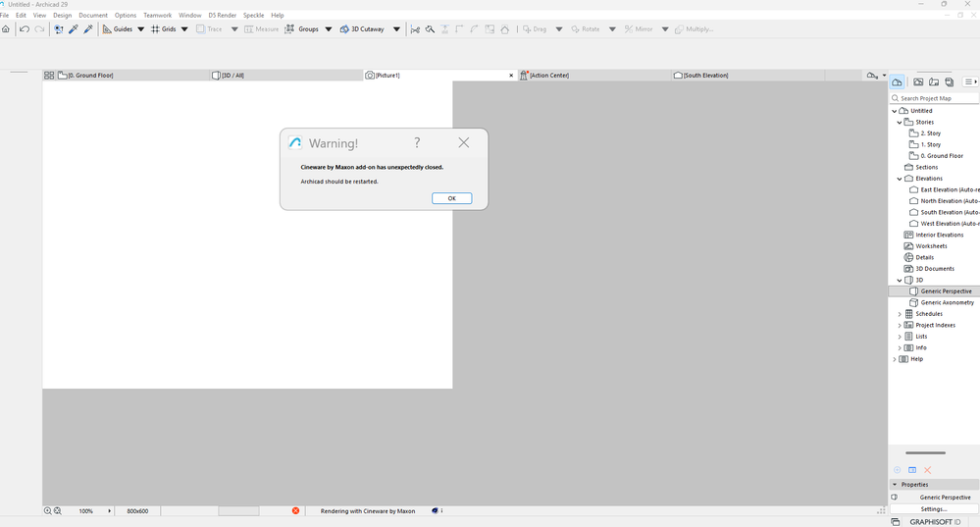This screenshot has height=527, width=980.
Task: Click the zoom in magnifier icon
Action: [47, 510]
